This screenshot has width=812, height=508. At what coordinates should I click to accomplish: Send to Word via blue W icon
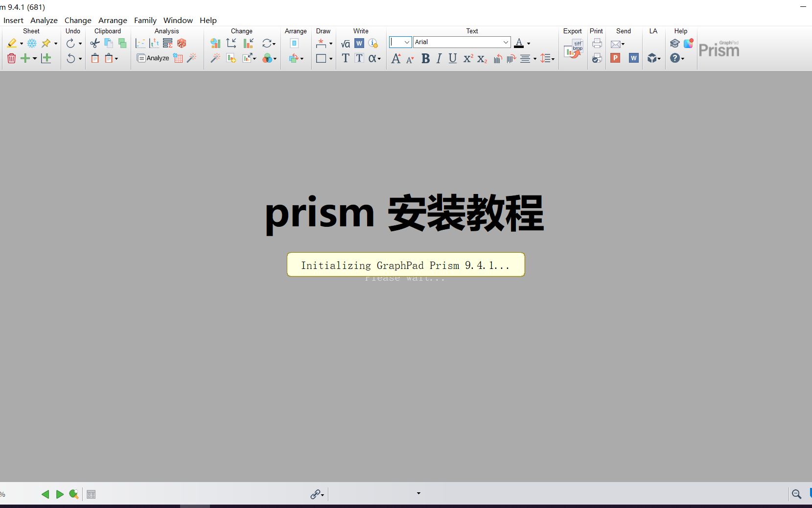tap(634, 58)
